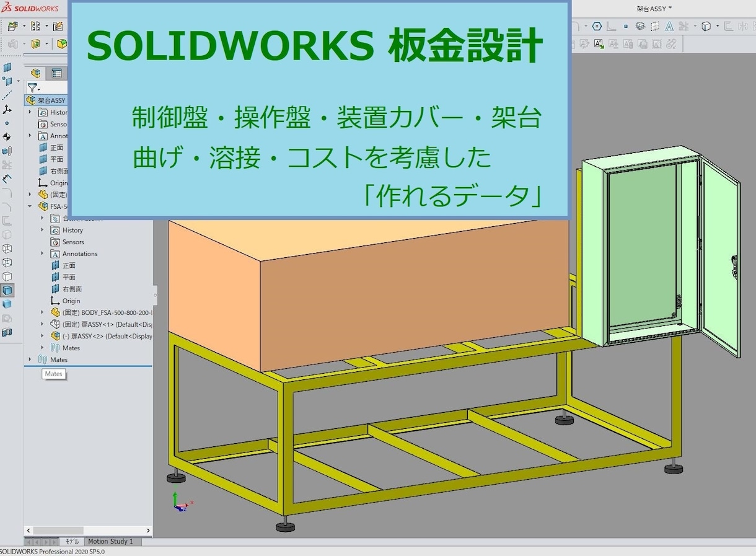Select the (-) 扉ASSY<2> component
Viewport: 756px width, 556px height.
point(101,336)
